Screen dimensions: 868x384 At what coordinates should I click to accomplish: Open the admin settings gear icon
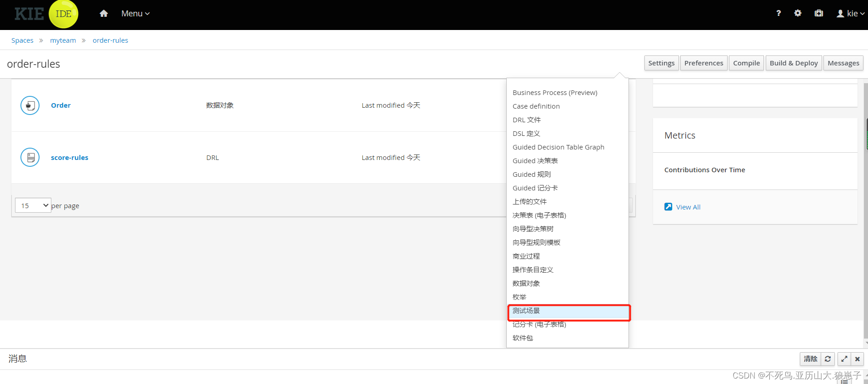798,14
